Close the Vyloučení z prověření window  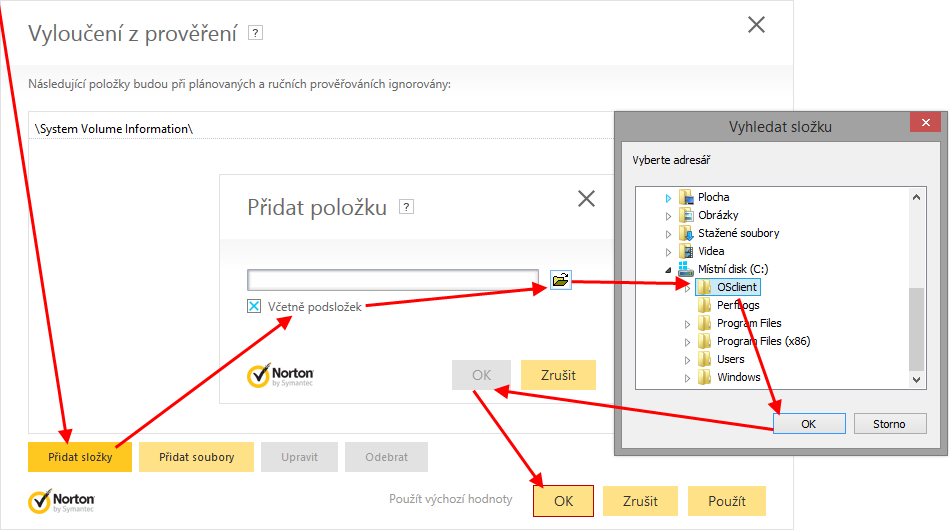(x=756, y=25)
